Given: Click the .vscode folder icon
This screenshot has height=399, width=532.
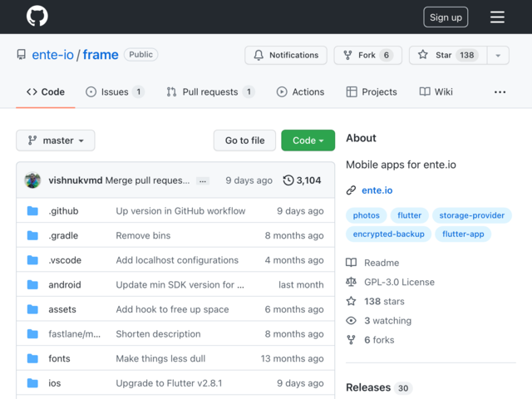Looking at the screenshot, I should (32, 260).
